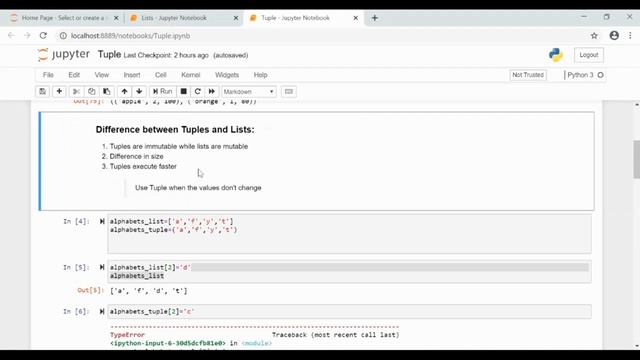Run the selected cell
The height and width of the screenshot is (360, 640).
coord(162,91)
